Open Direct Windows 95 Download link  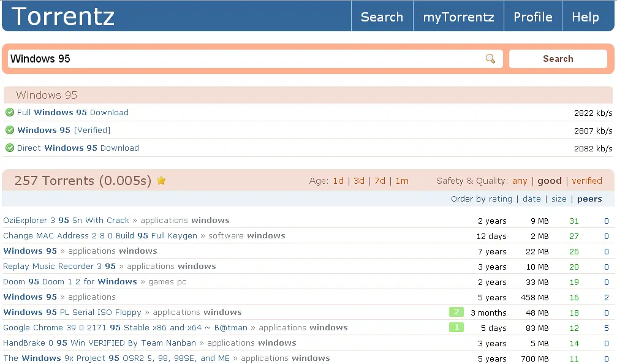click(x=78, y=148)
